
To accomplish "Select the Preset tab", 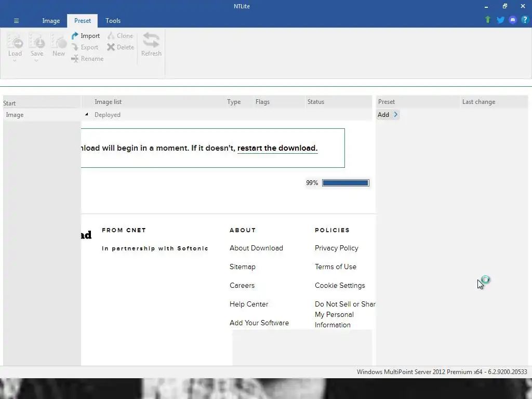I will coord(83,21).
